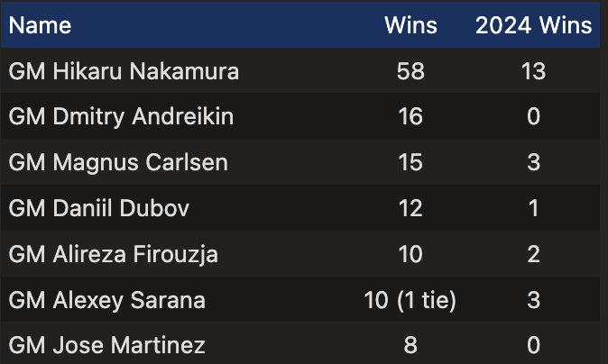Click on GM Magnus Carlsen
The image size is (608, 364).
coord(117,163)
